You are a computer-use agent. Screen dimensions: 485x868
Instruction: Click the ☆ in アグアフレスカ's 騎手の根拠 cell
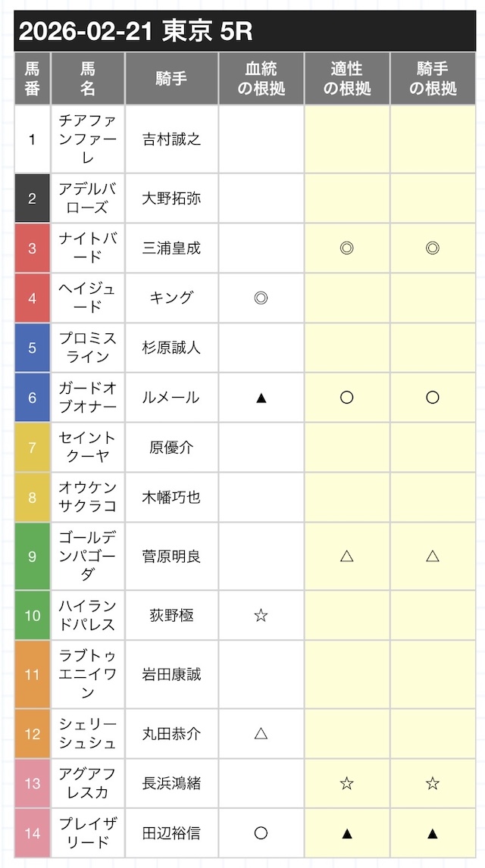point(432,783)
